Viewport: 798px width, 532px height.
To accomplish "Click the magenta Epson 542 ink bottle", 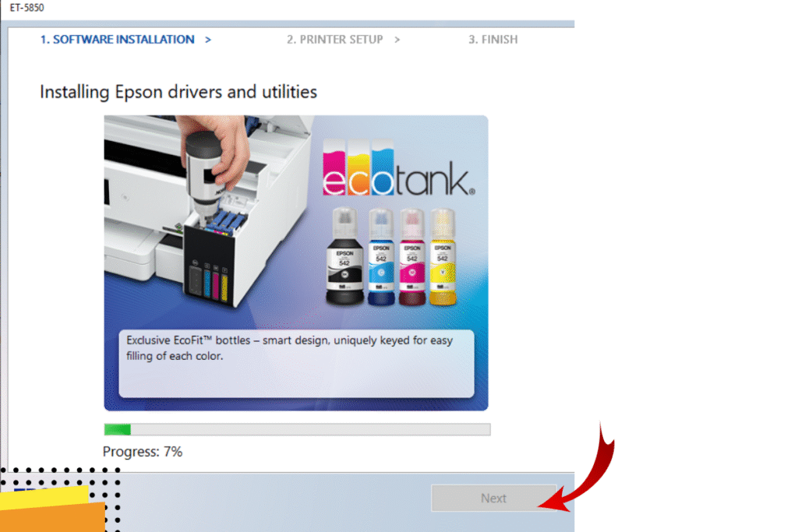I will 411,257.
